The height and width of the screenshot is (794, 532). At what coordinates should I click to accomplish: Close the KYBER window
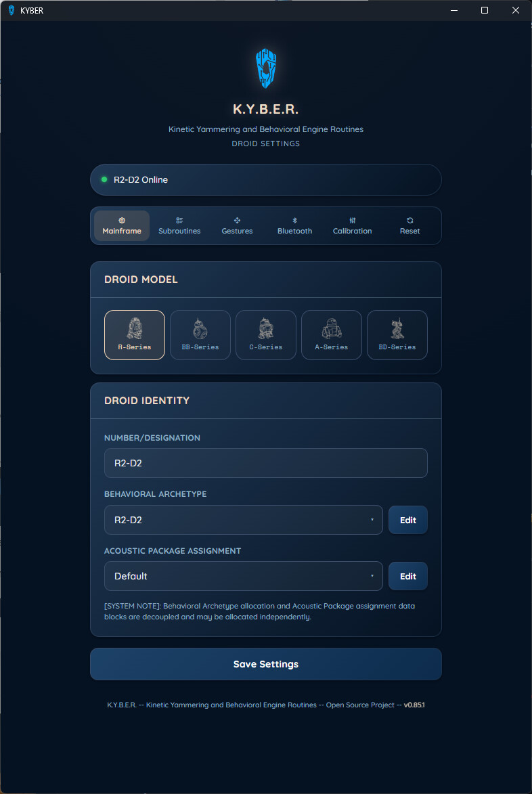(x=516, y=10)
